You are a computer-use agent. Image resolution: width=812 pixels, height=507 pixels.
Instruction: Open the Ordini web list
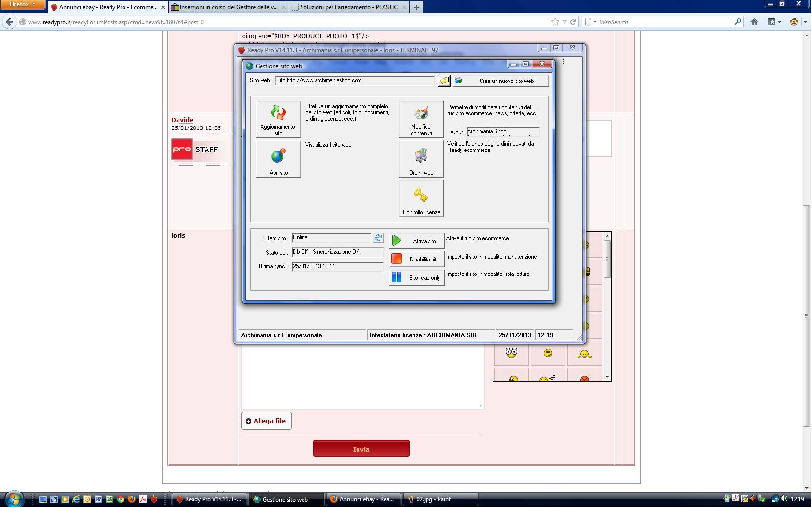coord(421,159)
